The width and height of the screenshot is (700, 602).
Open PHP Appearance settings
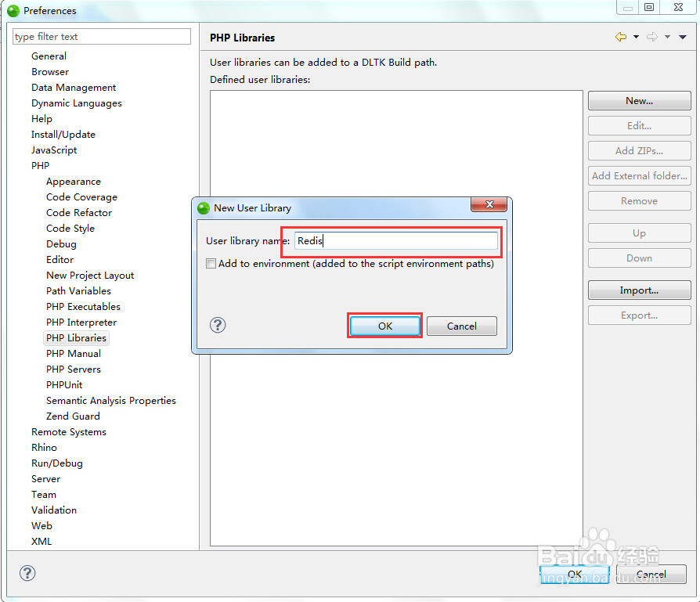[x=74, y=182]
